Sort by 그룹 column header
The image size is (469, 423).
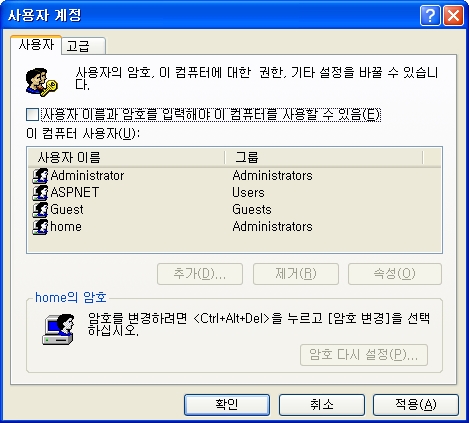[324, 157]
